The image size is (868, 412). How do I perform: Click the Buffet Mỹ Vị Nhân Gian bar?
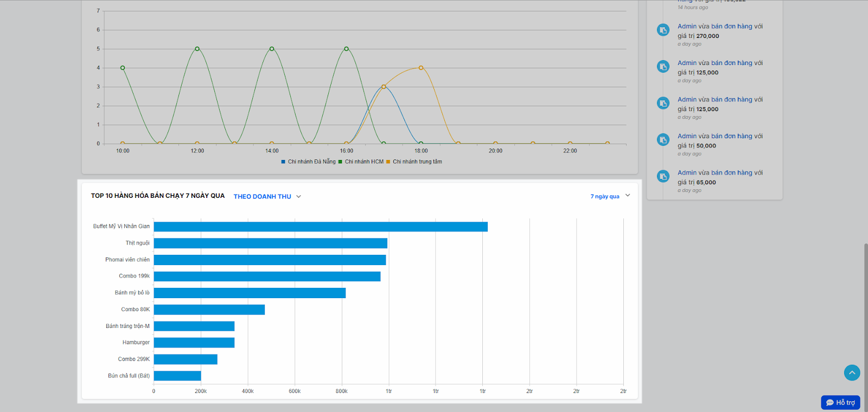pyautogui.click(x=321, y=227)
